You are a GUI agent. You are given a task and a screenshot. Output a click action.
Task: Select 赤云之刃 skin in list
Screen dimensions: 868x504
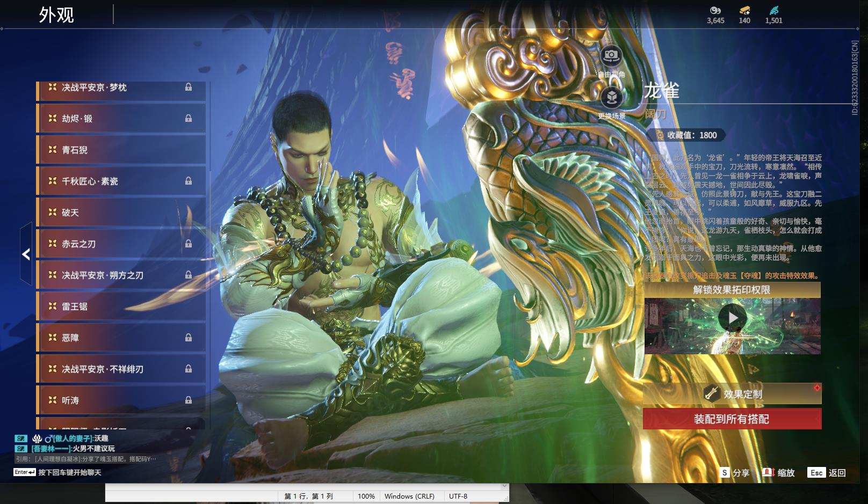pyautogui.click(x=121, y=244)
